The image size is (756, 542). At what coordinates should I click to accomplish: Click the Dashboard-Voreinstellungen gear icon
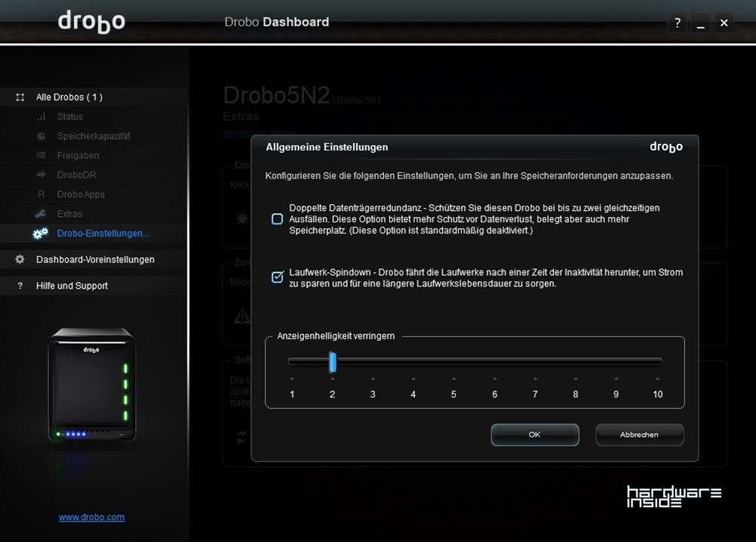(20, 259)
